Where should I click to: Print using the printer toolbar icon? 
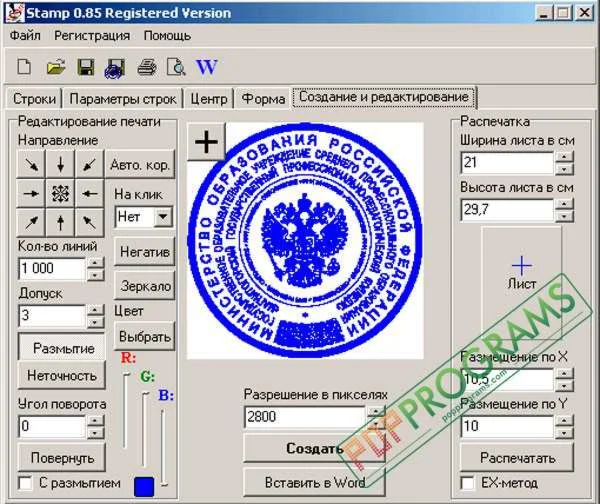click(147, 67)
